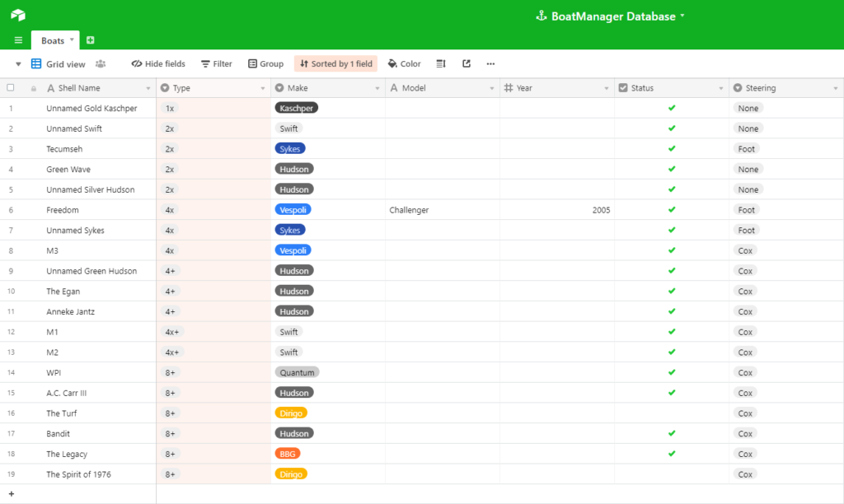Click Hide fields button

tap(158, 63)
